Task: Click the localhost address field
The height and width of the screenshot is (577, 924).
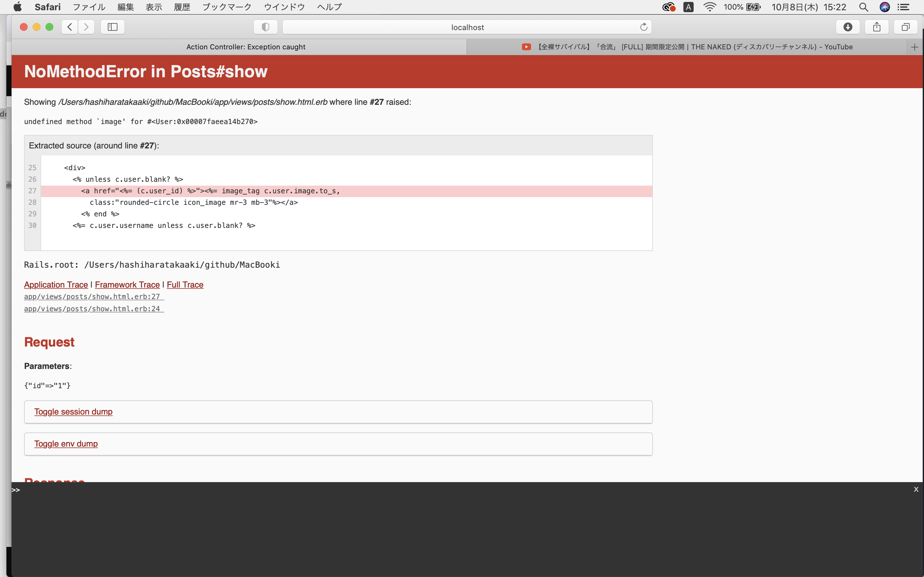Action: pyautogui.click(x=467, y=27)
